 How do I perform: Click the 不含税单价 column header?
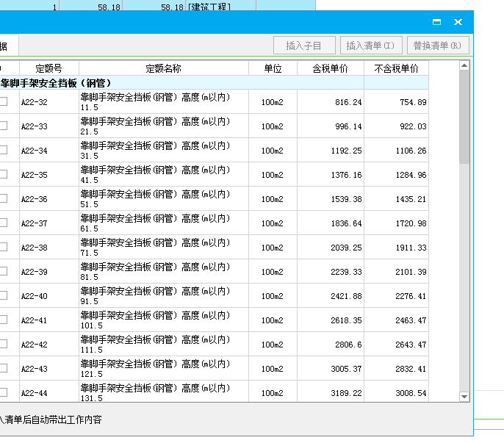click(x=396, y=68)
